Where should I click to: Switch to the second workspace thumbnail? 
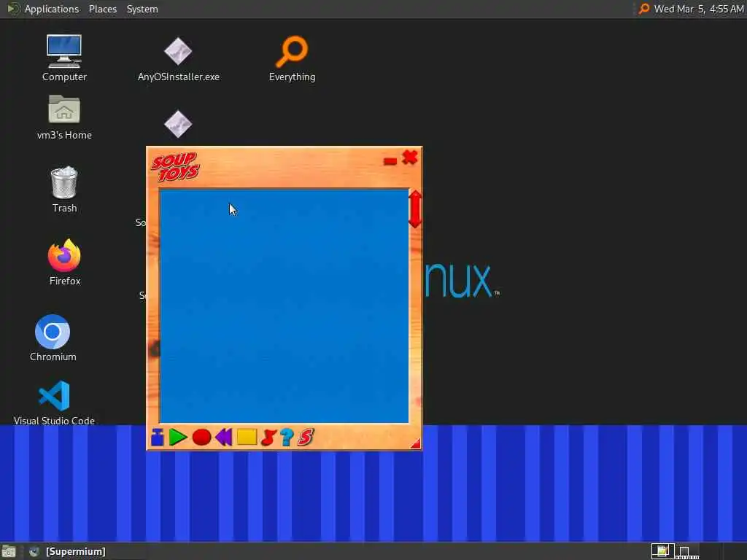tap(687, 551)
